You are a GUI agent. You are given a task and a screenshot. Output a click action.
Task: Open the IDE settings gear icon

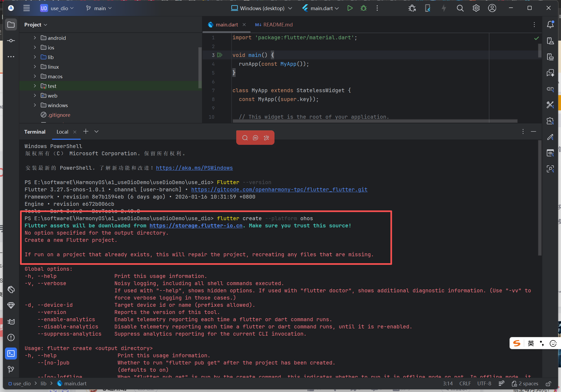[476, 8]
